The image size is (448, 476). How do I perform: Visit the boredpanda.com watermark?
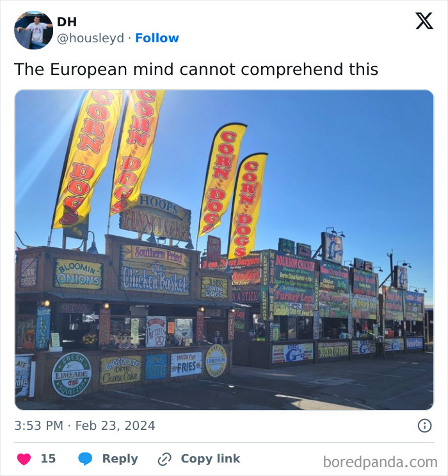click(380, 463)
